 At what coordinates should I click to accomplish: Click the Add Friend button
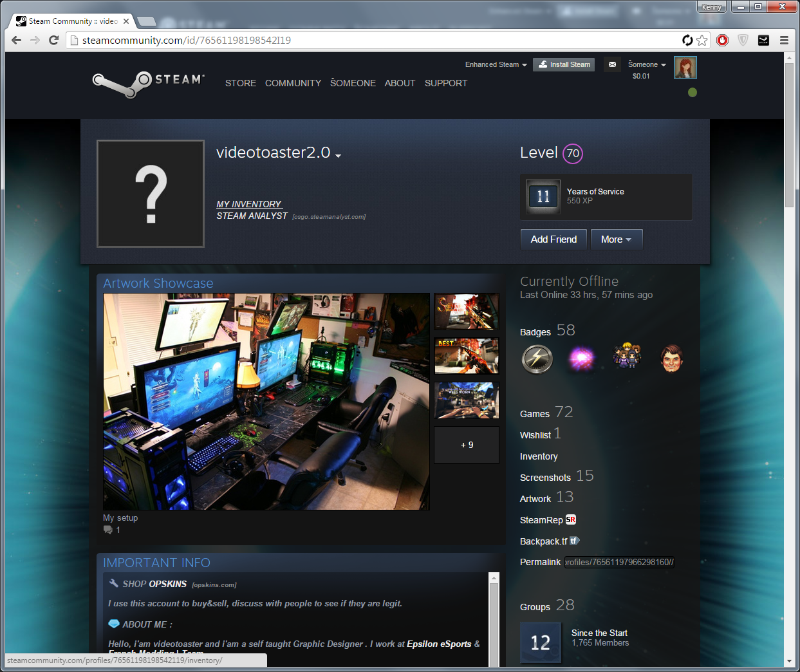(553, 239)
